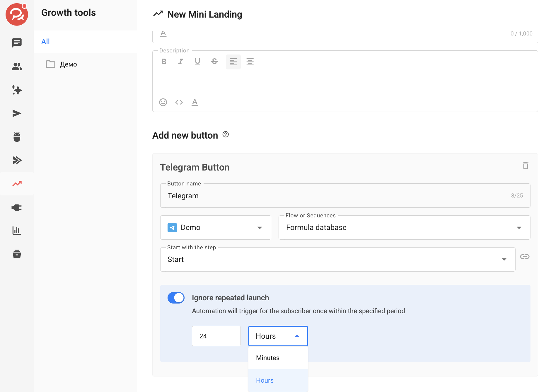This screenshot has width=546, height=392.
Task: Open Flow or Sequences dropdown
Action: (404, 228)
